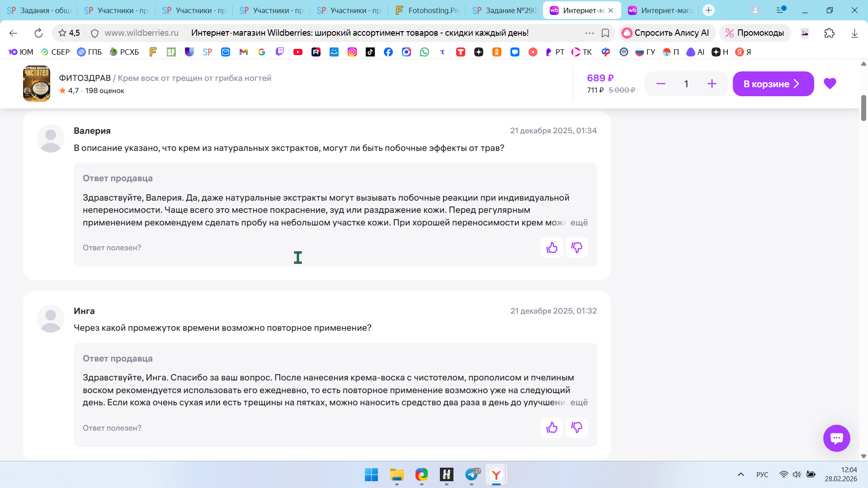The height and width of the screenshot is (488, 868).
Task: Expand Инга's seller answer via 'ещё'
Action: [x=579, y=403]
